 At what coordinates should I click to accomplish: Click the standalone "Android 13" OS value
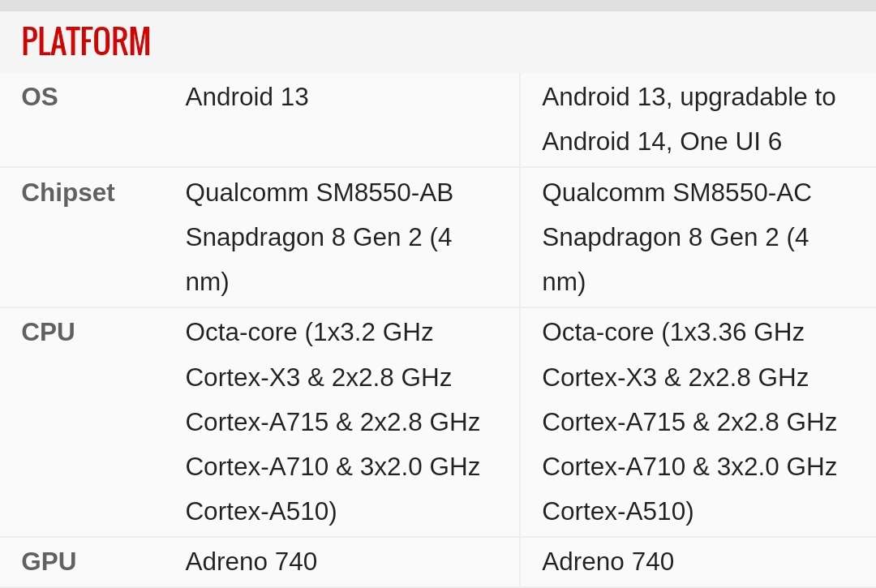pos(247,97)
